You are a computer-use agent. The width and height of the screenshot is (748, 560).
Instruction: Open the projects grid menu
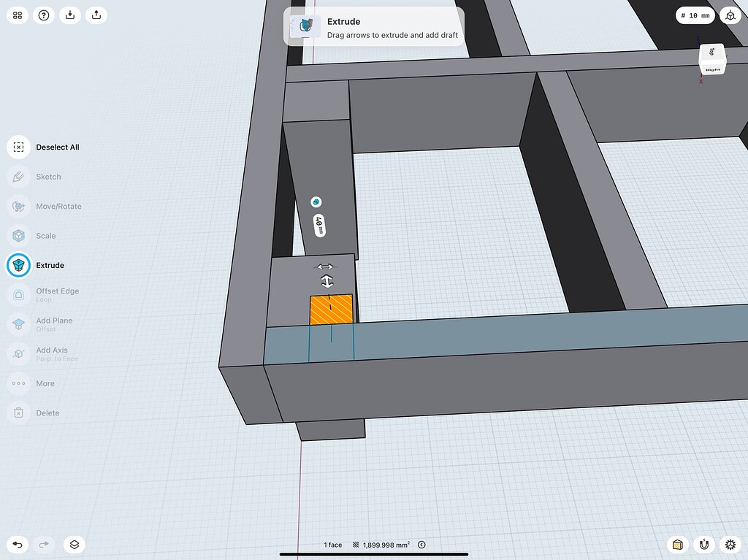click(18, 15)
